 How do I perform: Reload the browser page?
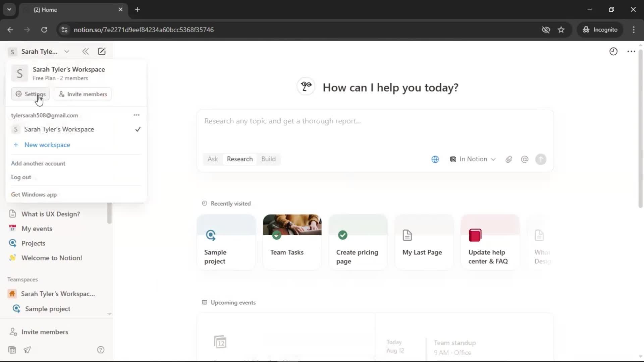[x=44, y=29]
